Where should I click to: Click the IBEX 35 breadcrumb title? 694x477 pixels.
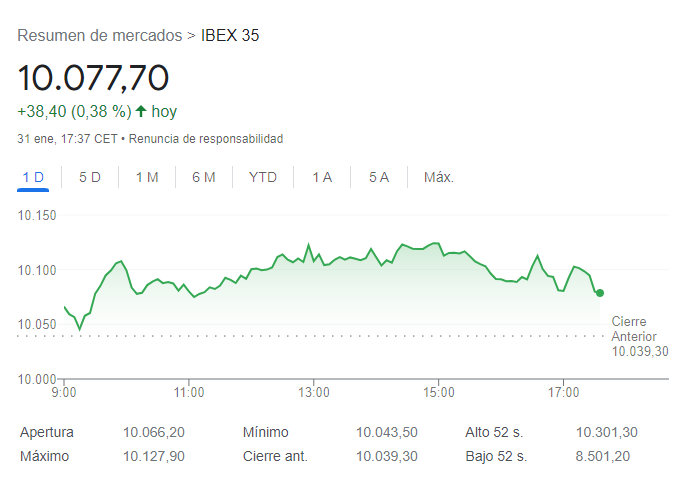click(x=230, y=35)
